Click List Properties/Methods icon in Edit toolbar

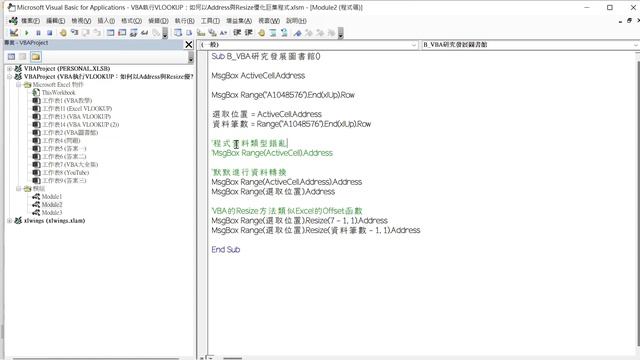tap(178, 33)
